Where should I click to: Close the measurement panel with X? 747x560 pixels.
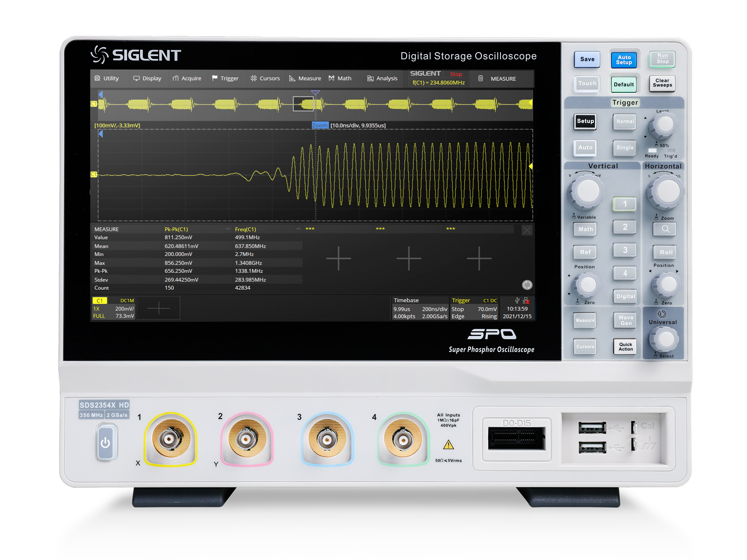(527, 230)
